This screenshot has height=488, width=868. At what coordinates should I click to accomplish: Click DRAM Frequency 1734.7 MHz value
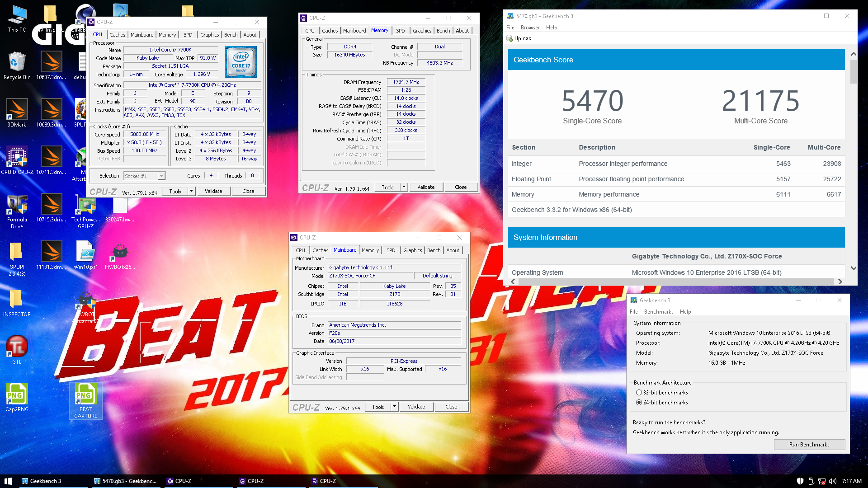(406, 82)
